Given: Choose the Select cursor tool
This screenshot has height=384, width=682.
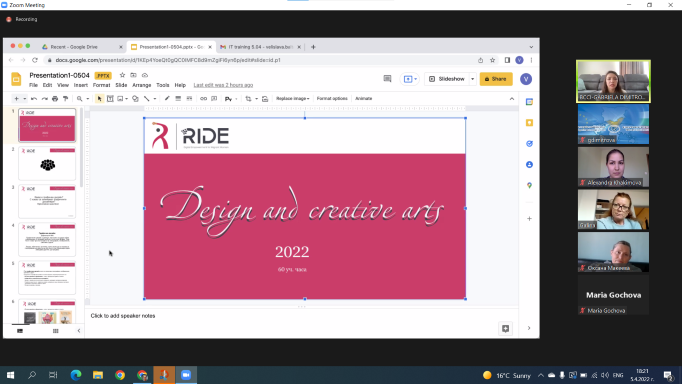Looking at the screenshot, I should pos(100,99).
